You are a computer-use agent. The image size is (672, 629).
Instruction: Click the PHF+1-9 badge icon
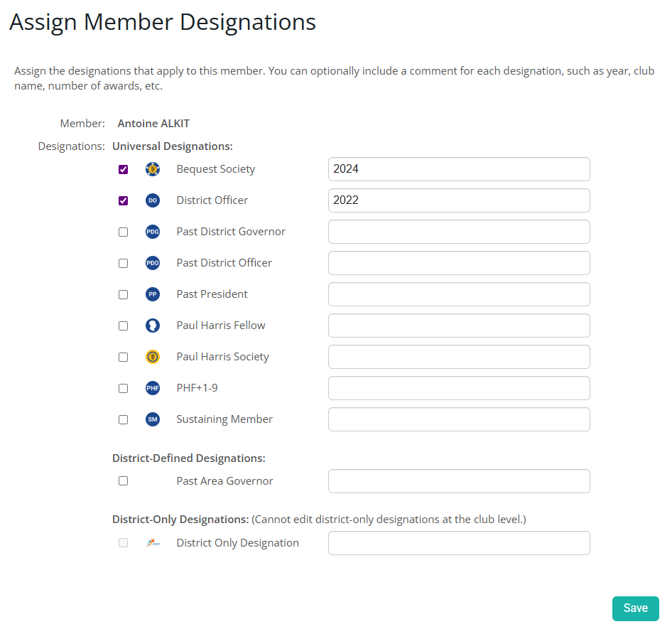coord(153,388)
